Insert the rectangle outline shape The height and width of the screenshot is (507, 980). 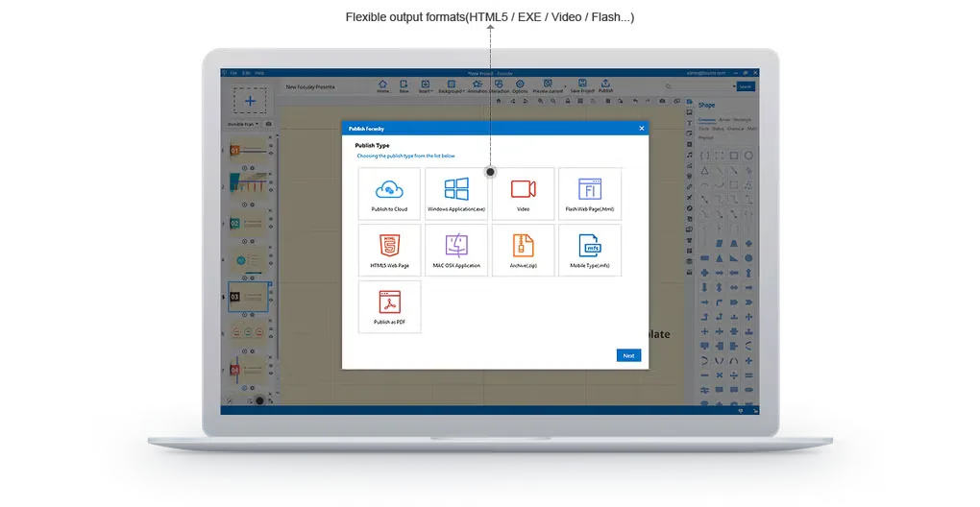[x=734, y=156]
